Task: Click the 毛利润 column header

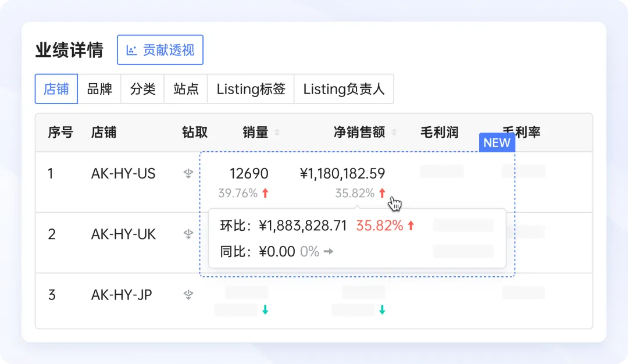Action: point(440,132)
